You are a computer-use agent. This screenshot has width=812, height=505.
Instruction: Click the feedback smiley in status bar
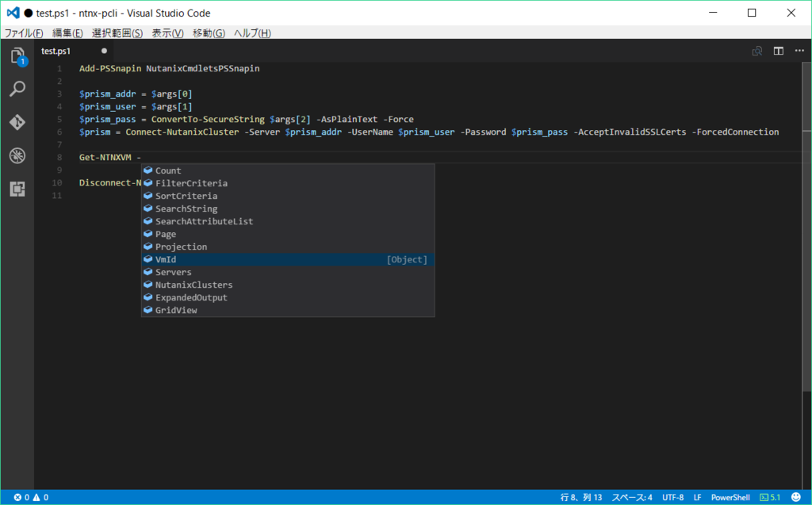796,497
